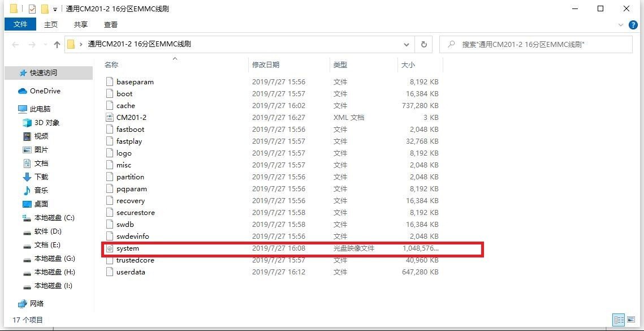Image resolution: width=644 pixels, height=331 pixels.
Task: Click the misc file icon
Action: point(109,165)
